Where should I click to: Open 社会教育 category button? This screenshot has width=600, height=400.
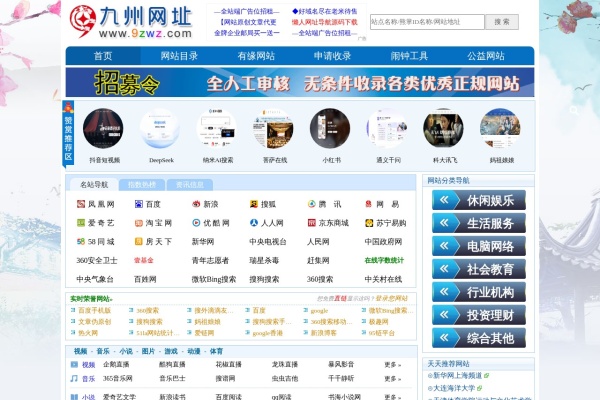[x=479, y=269]
